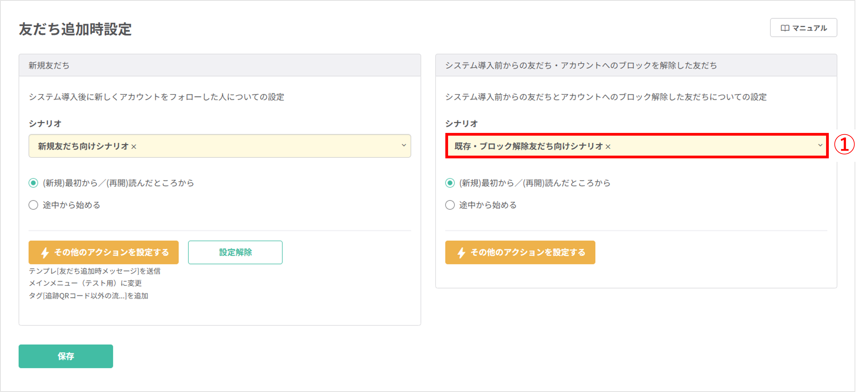Screen dimensions: 868x392
Task: Click その他のアクションを設定する in right panel
Action: tap(520, 252)
